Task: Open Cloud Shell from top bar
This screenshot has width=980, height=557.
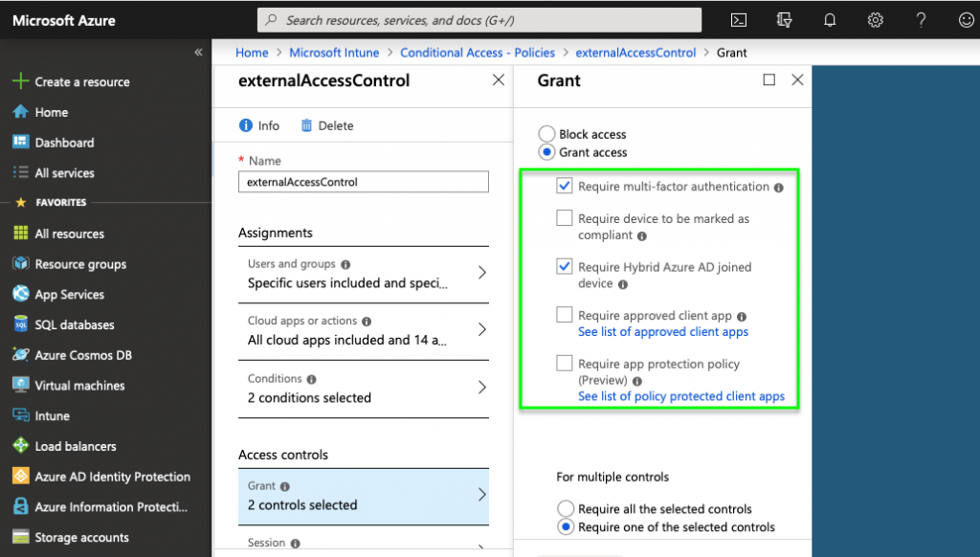Action: point(739,20)
